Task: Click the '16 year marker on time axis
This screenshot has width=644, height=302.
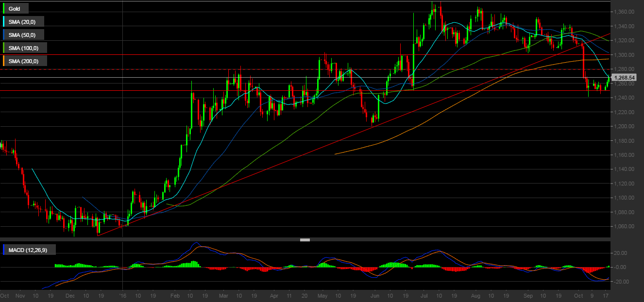Action: coord(122,296)
